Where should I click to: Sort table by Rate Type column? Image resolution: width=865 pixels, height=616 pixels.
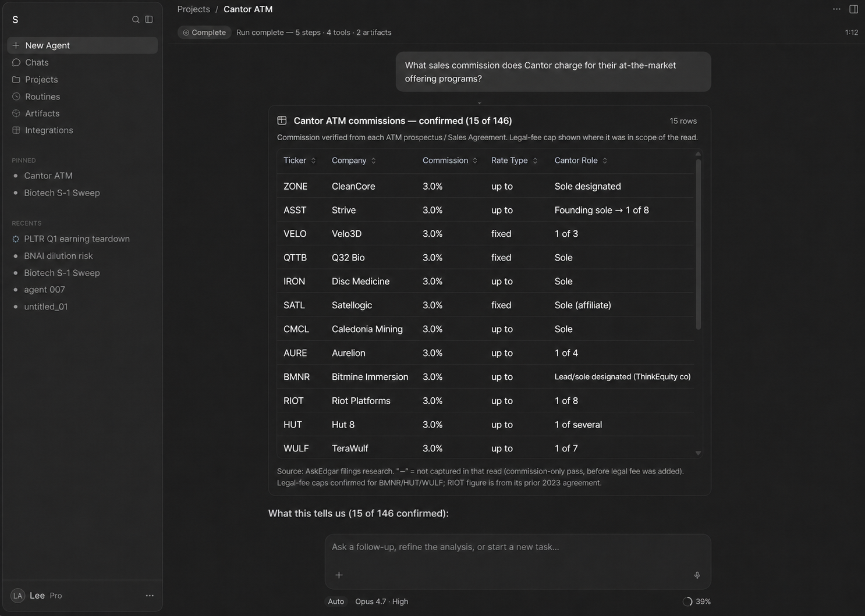pos(515,161)
